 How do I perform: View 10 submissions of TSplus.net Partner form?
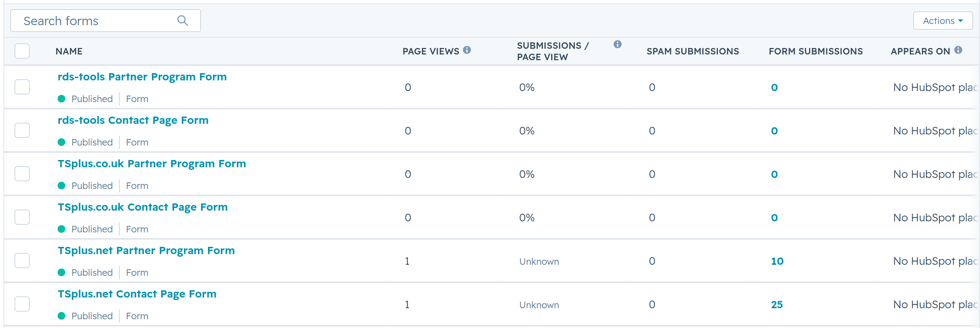pos(777,261)
